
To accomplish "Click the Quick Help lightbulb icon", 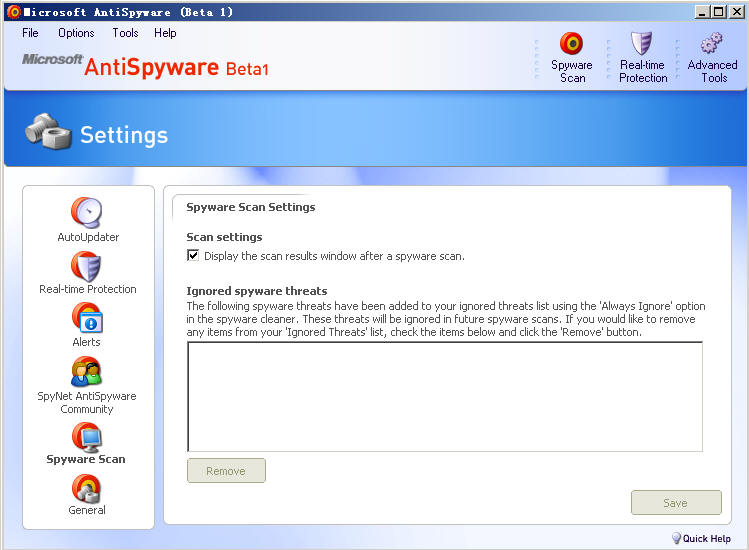I will 676,538.
